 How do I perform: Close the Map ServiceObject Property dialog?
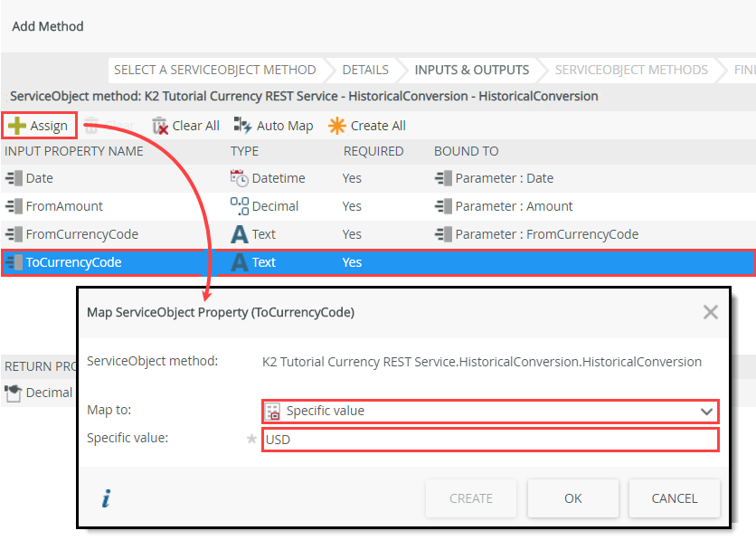coord(710,312)
